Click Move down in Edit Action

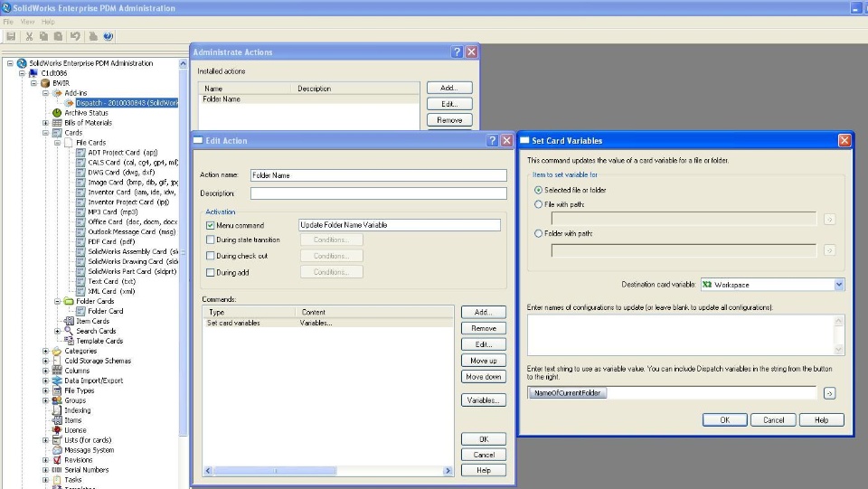click(x=483, y=377)
